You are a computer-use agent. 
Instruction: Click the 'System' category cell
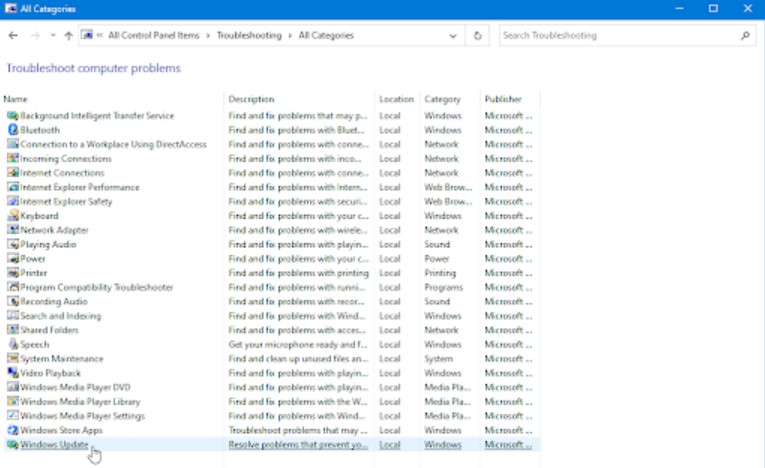(438, 359)
